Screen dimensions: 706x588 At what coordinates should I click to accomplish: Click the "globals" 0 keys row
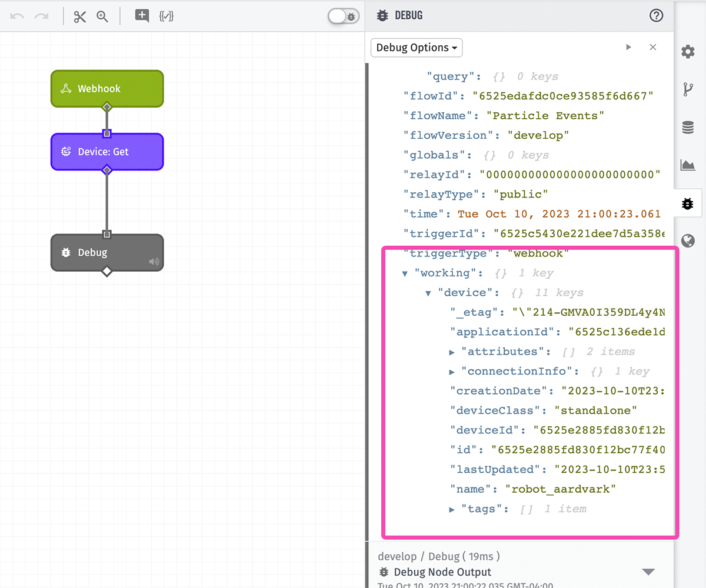pos(476,155)
